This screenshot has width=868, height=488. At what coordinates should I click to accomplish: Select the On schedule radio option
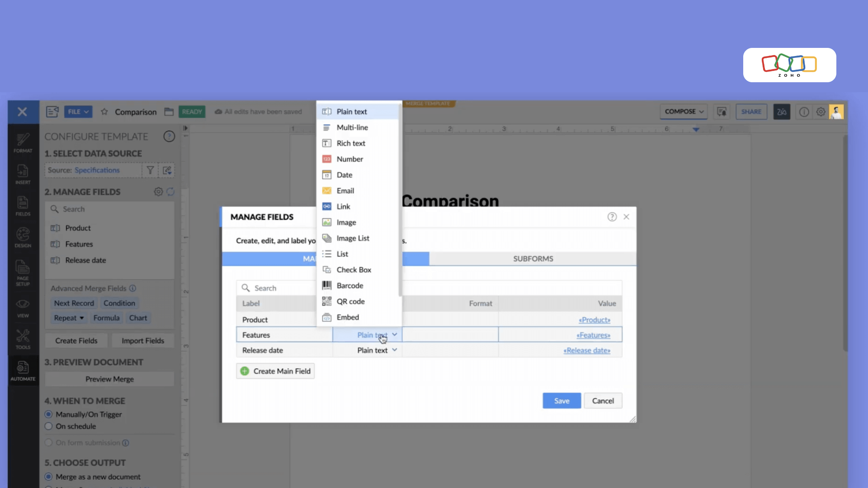49,426
